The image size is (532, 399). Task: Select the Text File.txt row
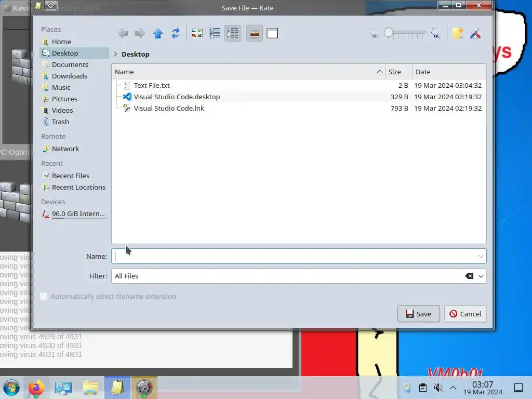pyautogui.click(x=299, y=86)
